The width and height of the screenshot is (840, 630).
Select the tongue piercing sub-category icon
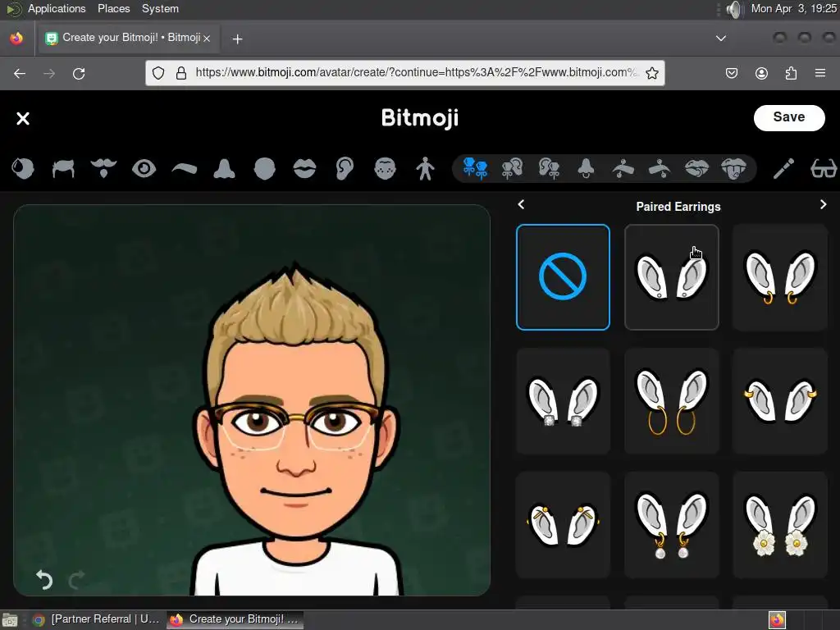[x=733, y=168]
